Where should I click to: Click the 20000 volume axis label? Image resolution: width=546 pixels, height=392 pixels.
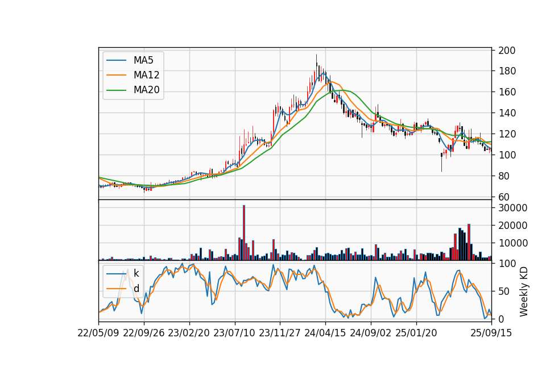point(512,226)
